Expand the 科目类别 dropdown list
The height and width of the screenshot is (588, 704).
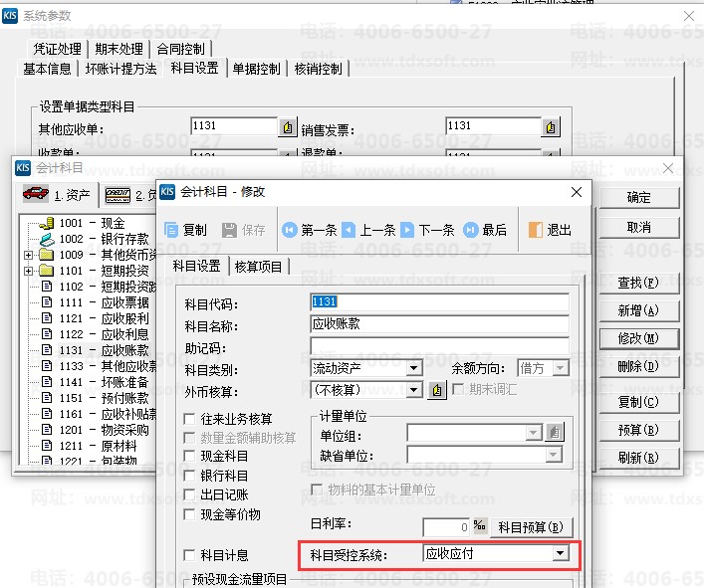pyautogui.click(x=414, y=368)
